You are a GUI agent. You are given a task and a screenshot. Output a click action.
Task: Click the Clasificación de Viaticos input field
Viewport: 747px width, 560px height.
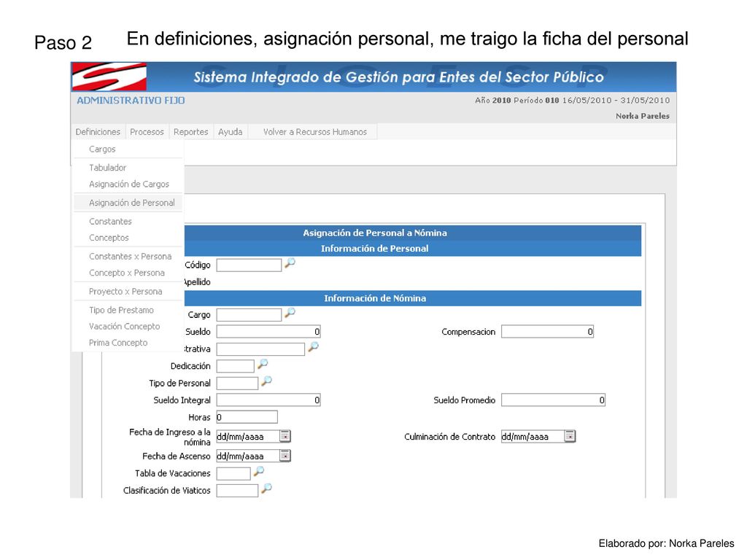(237, 491)
